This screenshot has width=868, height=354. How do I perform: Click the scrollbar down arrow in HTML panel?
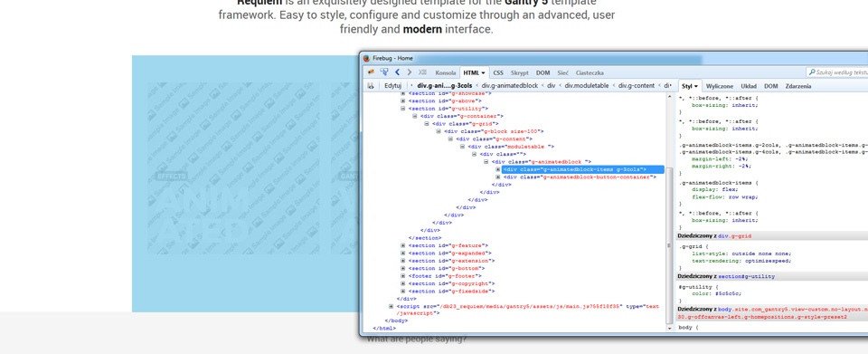[x=670, y=328]
